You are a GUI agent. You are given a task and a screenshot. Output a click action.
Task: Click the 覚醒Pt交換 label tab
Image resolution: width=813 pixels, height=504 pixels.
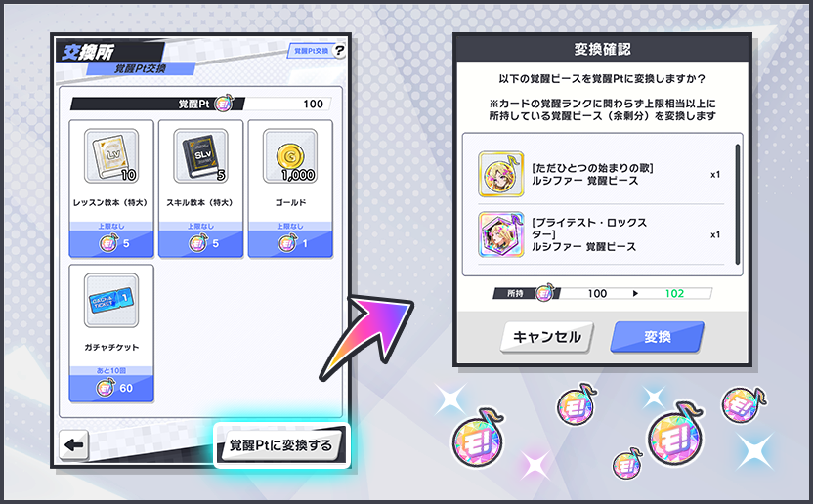[140, 68]
